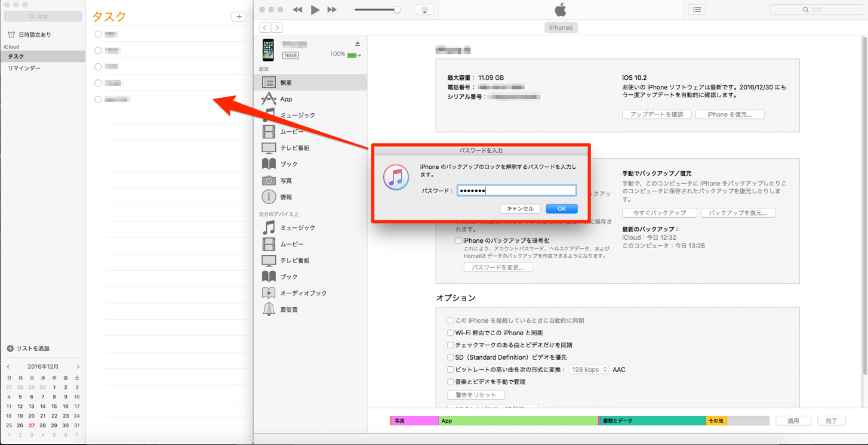Check off the first task circle
This screenshot has height=445, width=868.
click(x=98, y=34)
